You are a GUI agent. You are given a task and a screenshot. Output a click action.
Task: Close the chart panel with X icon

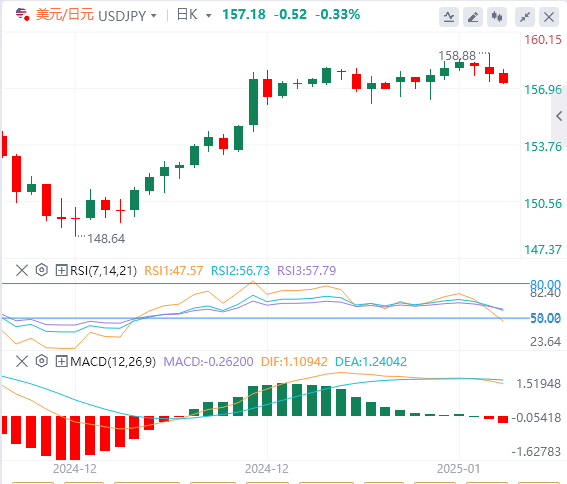549,17
